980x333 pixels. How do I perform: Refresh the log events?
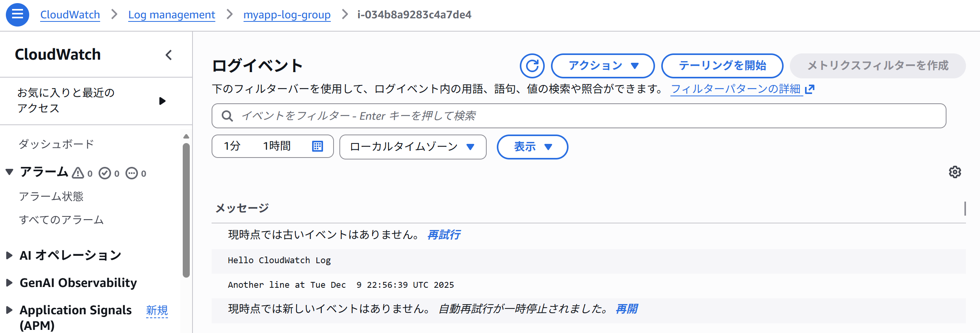coord(532,66)
